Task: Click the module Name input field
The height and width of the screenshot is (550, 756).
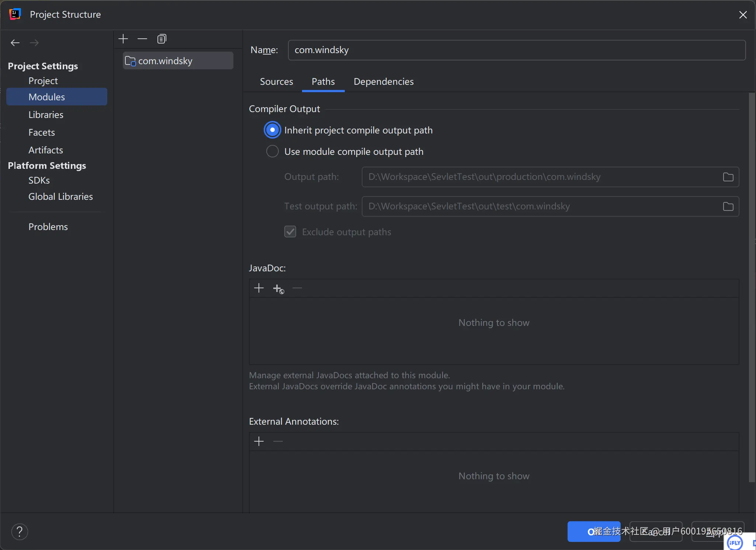Action: coord(516,50)
